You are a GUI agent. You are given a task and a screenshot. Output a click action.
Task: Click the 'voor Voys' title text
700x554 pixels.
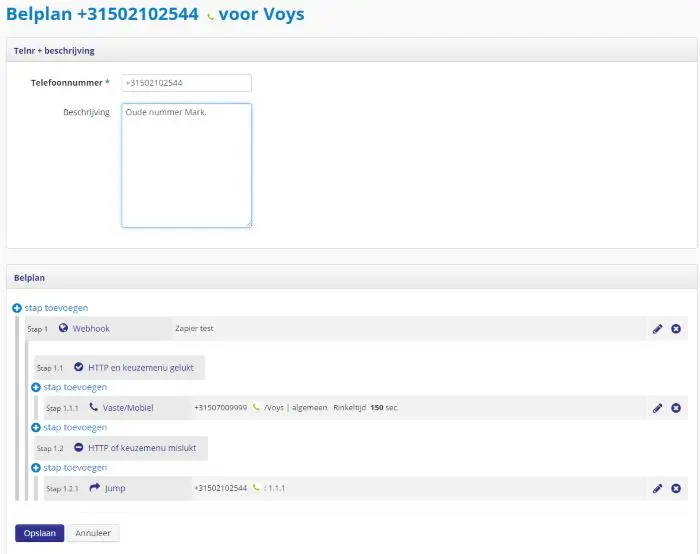tap(261, 14)
